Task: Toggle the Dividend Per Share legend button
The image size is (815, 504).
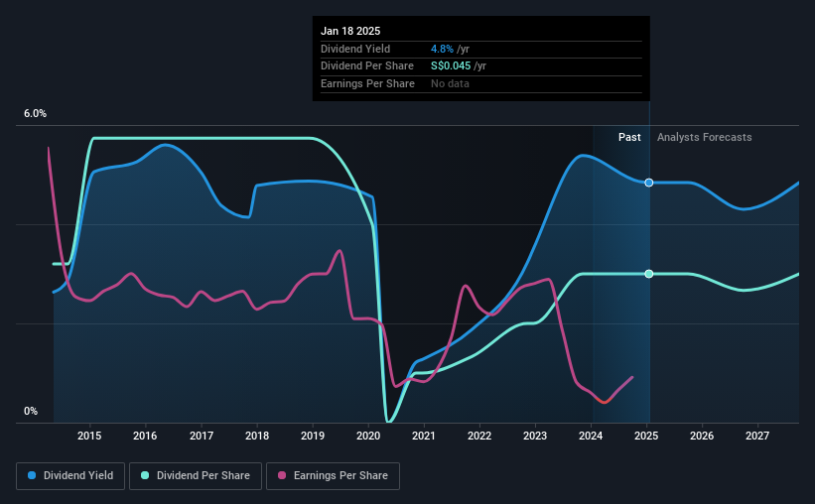Action: pyautogui.click(x=196, y=476)
